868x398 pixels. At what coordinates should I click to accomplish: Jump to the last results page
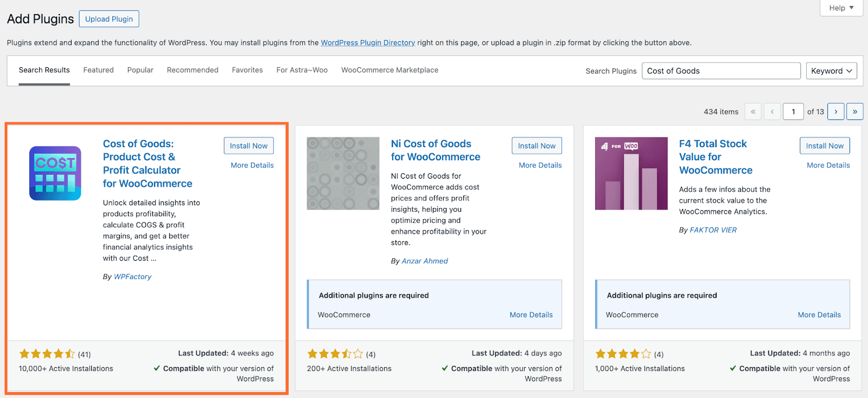coord(855,111)
